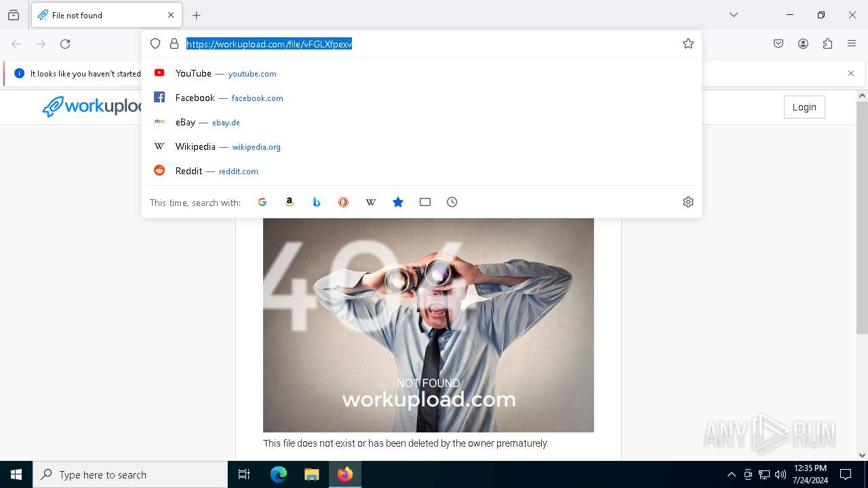Go forward one page
868x488 pixels.
coord(41,44)
